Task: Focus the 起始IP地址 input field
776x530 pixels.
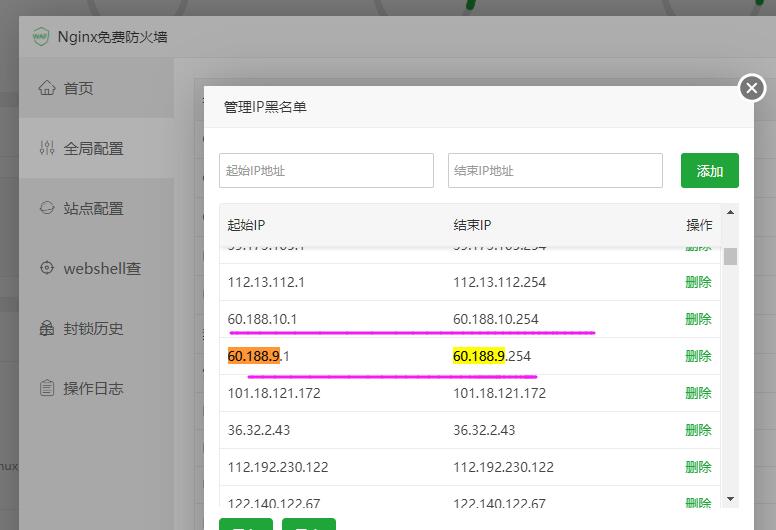Action: click(x=326, y=170)
